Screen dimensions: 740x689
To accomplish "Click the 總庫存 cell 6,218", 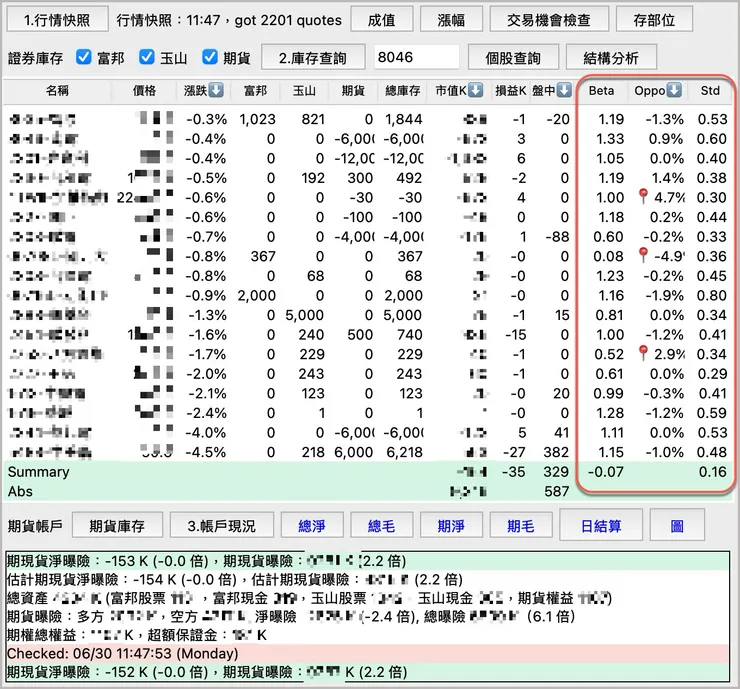I will [x=404, y=452].
